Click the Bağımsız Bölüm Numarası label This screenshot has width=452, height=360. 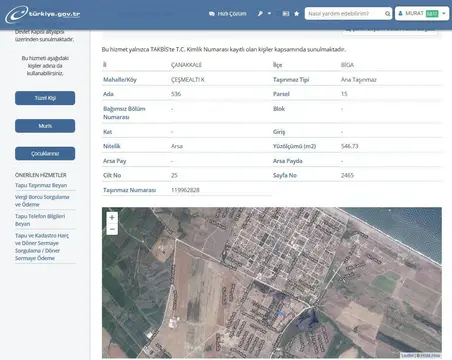click(x=124, y=113)
